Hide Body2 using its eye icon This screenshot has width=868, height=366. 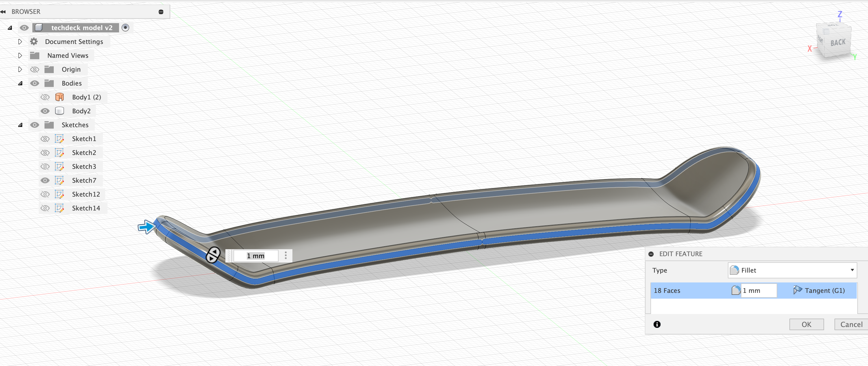click(x=45, y=111)
